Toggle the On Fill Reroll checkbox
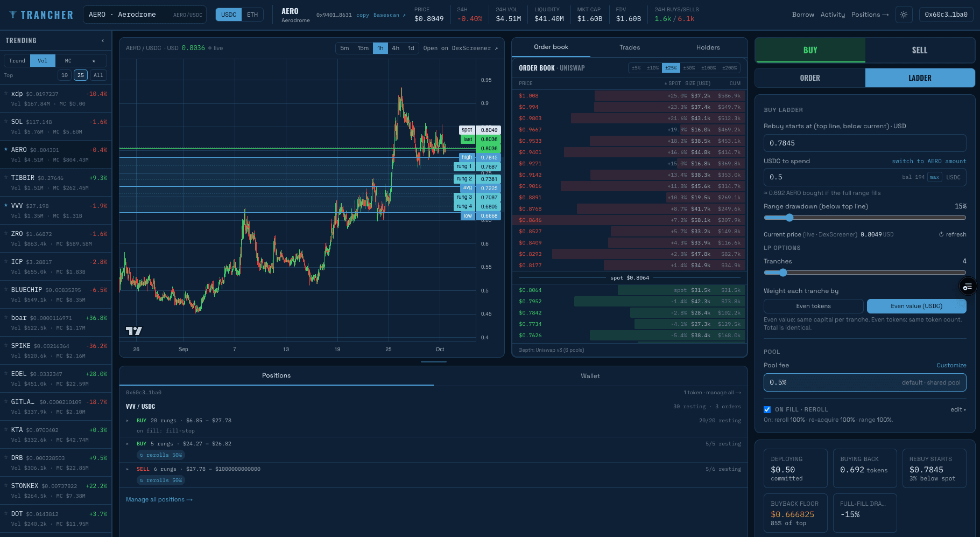The height and width of the screenshot is (537, 980). point(767,409)
